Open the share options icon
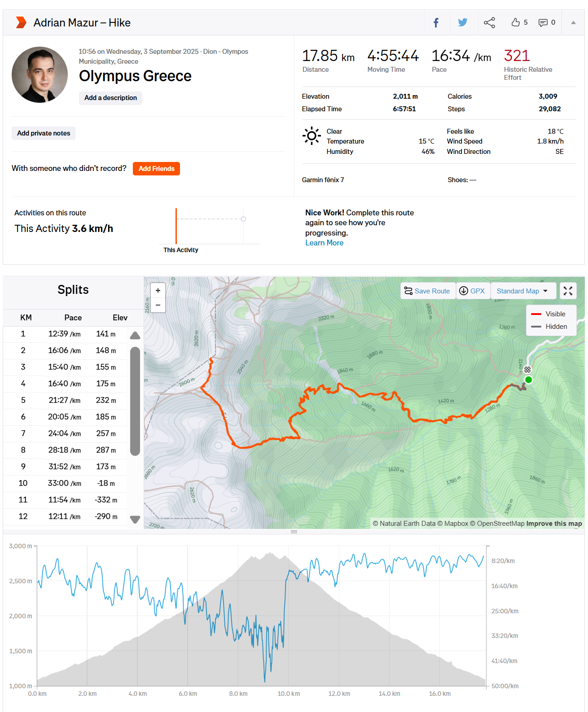Image resolution: width=588 pixels, height=712 pixels. tap(489, 22)
